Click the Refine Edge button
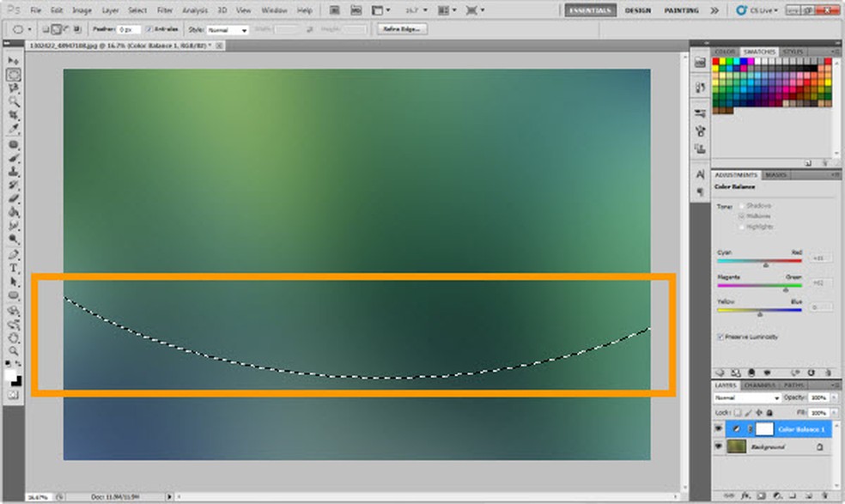Image resolution: width=845 pixels, height=504 pixels. click(402, 29)
